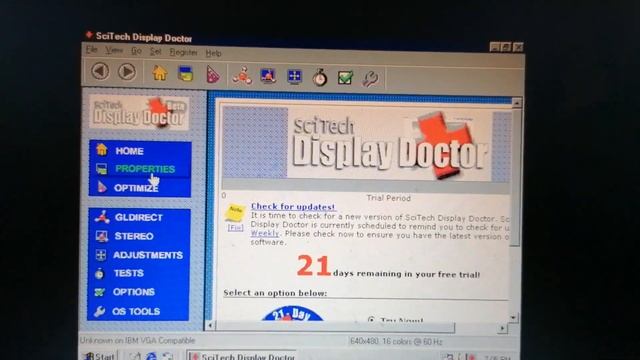The image size is (640, 360).
Task: Click the Tests stopwatch icon in sidebar
Action: pyautogui.click(x=100, y=273)
